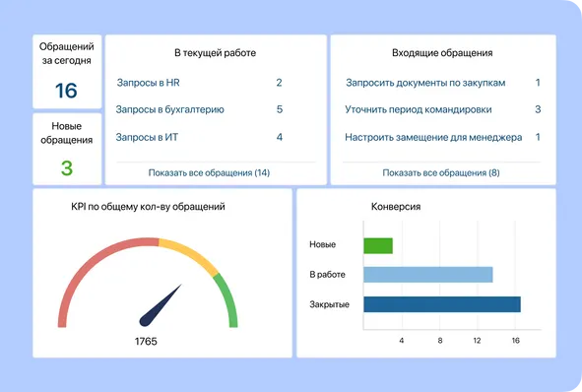
Task: Click the 'Новые обращения' card title
Action: click(x=66, y=133)
